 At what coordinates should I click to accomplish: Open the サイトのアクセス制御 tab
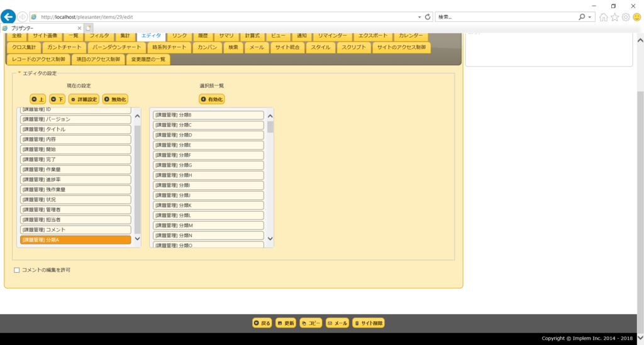(x=401, y=48)
